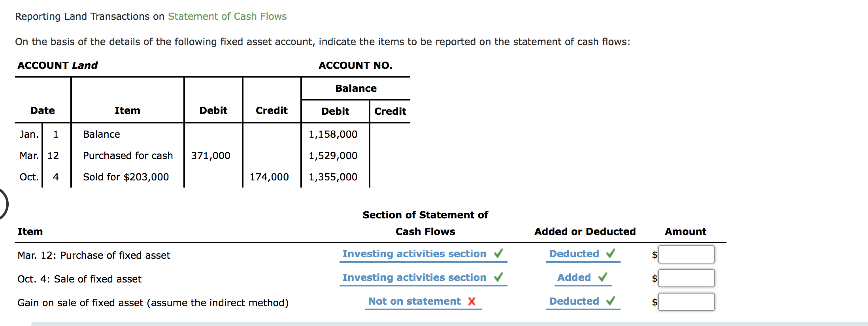The height and width of the screenshot is (326, 868).
Task: Click the amount input for Oct. 4 sale
Action: tap(687, 278)
